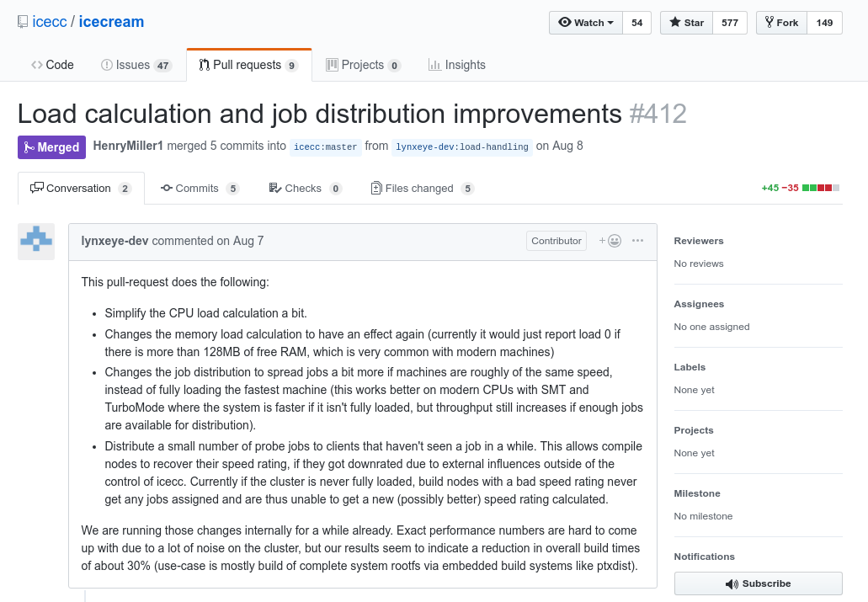Click the pull request number #412

[658, 115]
